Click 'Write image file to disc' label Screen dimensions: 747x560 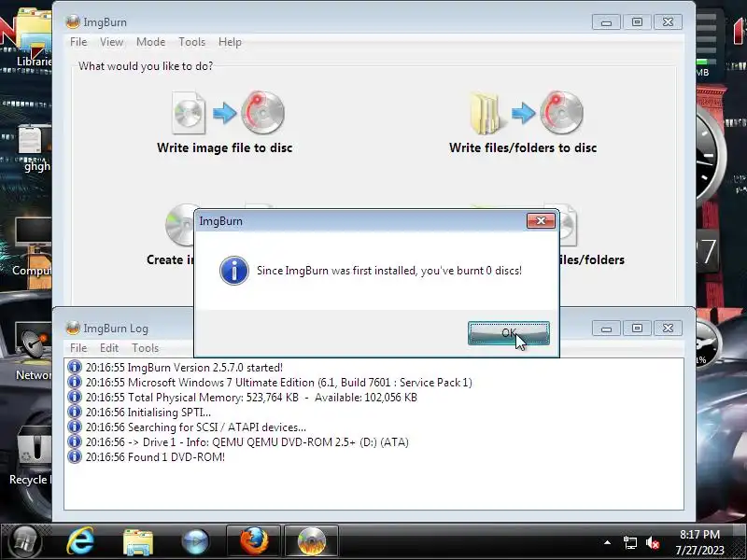224,147
